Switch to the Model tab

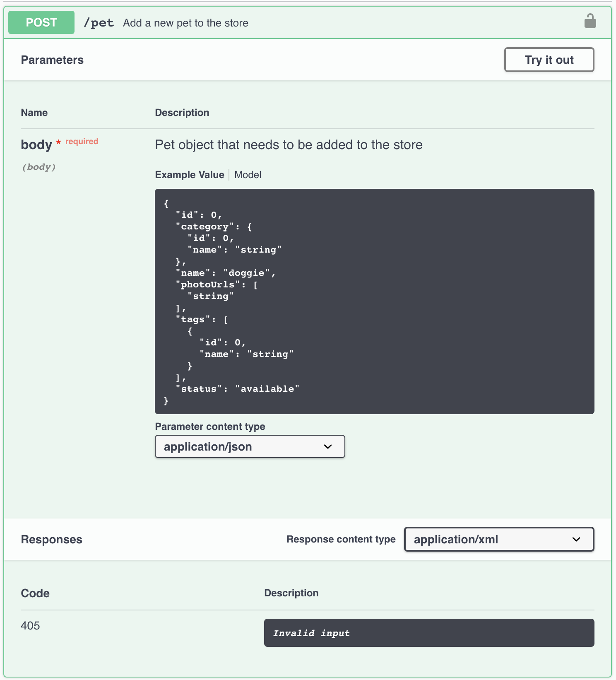coord(248,175)
